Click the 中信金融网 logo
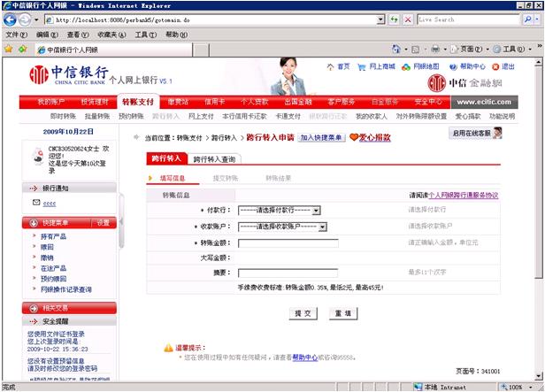 click(x=464, y=83)
